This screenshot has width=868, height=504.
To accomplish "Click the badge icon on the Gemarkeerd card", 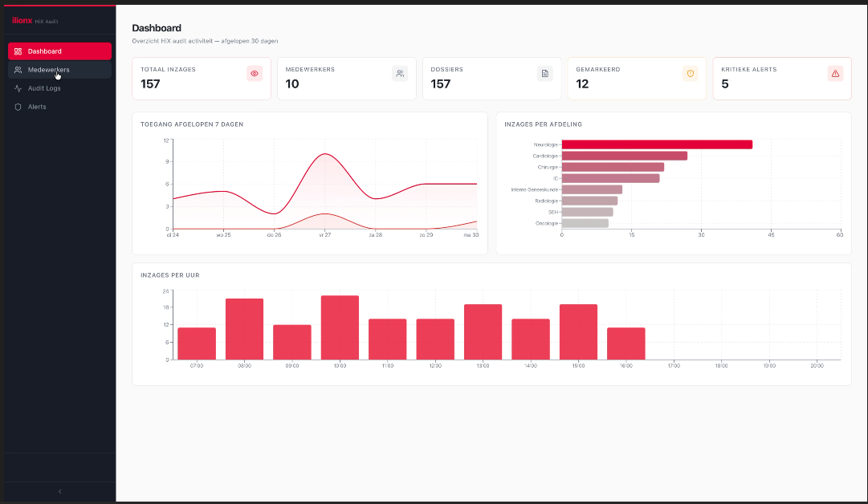I will (x=690, y=73).
